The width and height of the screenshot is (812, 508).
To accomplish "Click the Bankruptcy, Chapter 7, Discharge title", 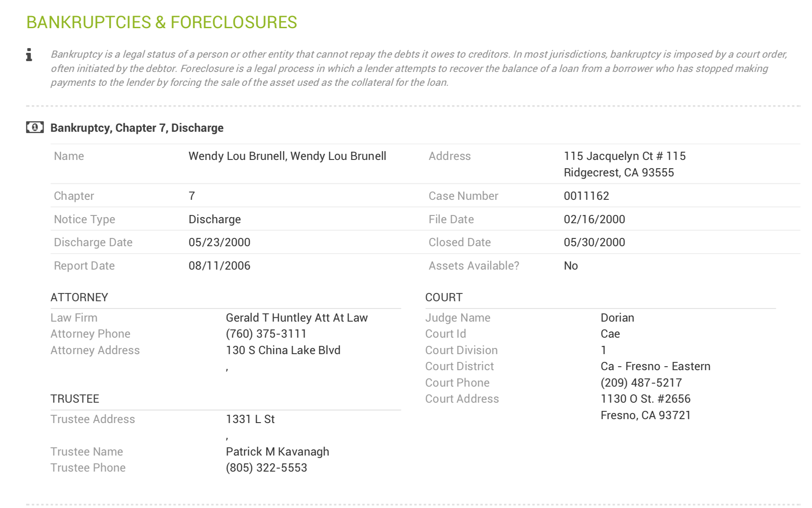I will [x=137, y=128].
